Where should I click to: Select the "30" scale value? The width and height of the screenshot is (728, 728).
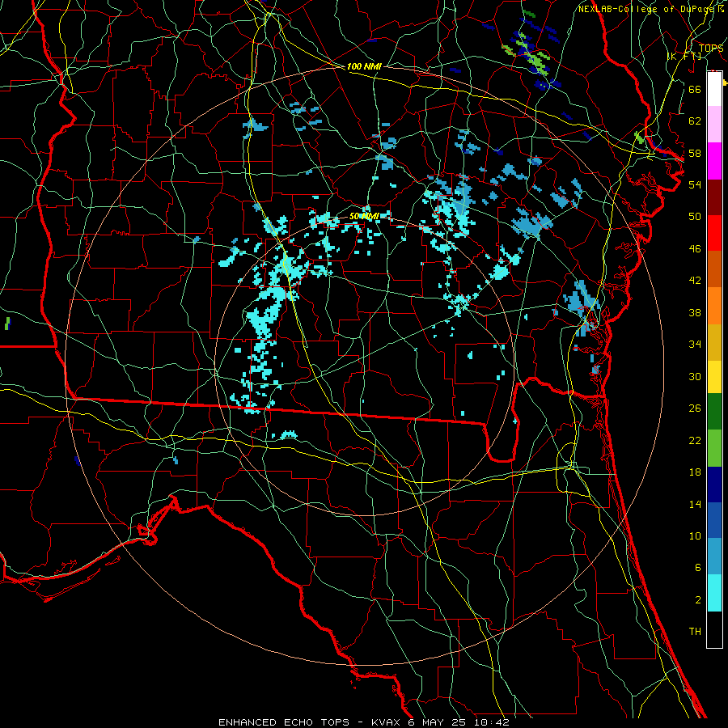tap(695, 376)
